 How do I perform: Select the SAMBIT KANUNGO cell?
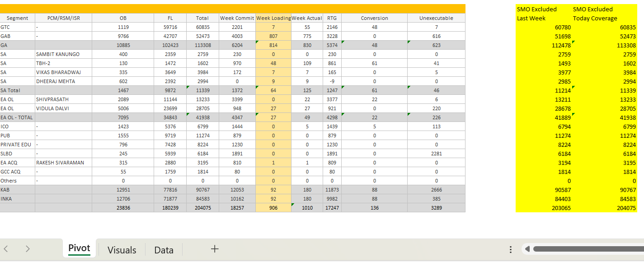[58, 54]
